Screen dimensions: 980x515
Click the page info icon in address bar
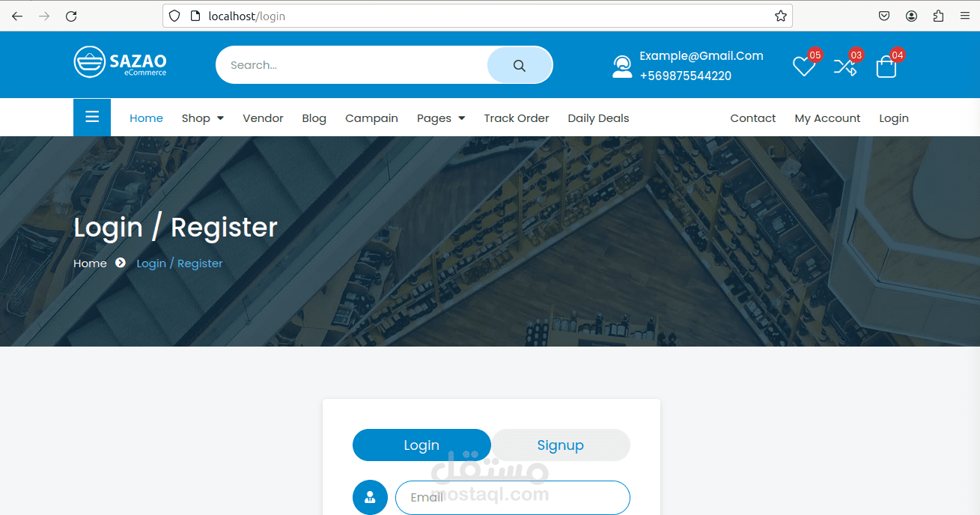tap(195, 16)
